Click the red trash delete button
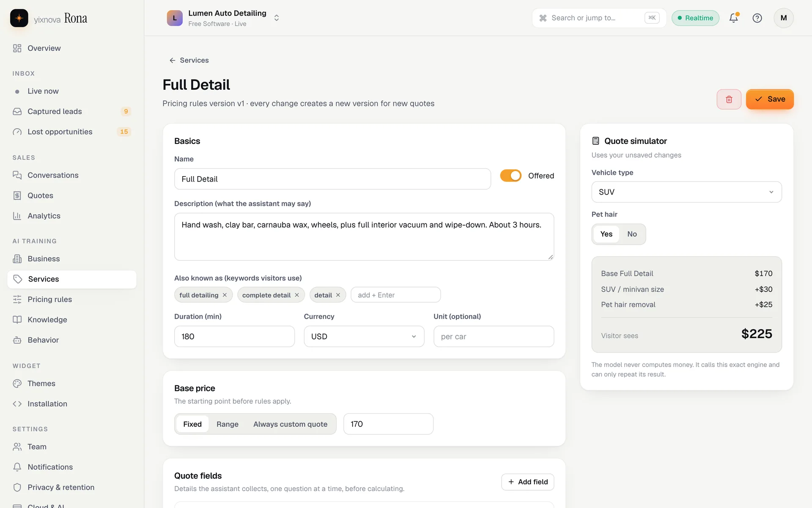Image resolution: width=812 pixels, height=508 pixels. [x=729, y=99]
